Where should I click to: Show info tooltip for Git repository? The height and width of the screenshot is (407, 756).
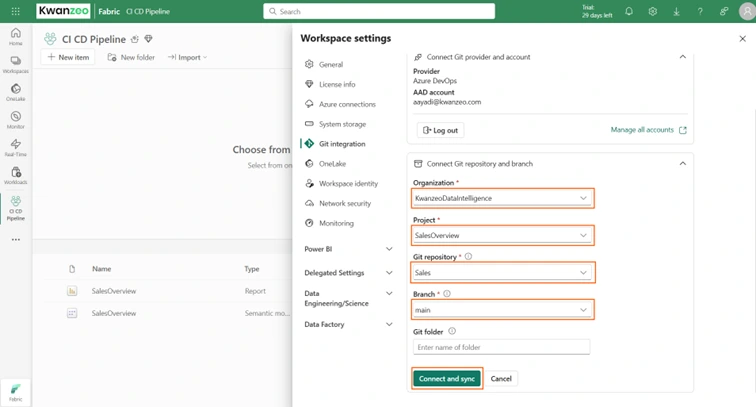click(x=468, y=257)
